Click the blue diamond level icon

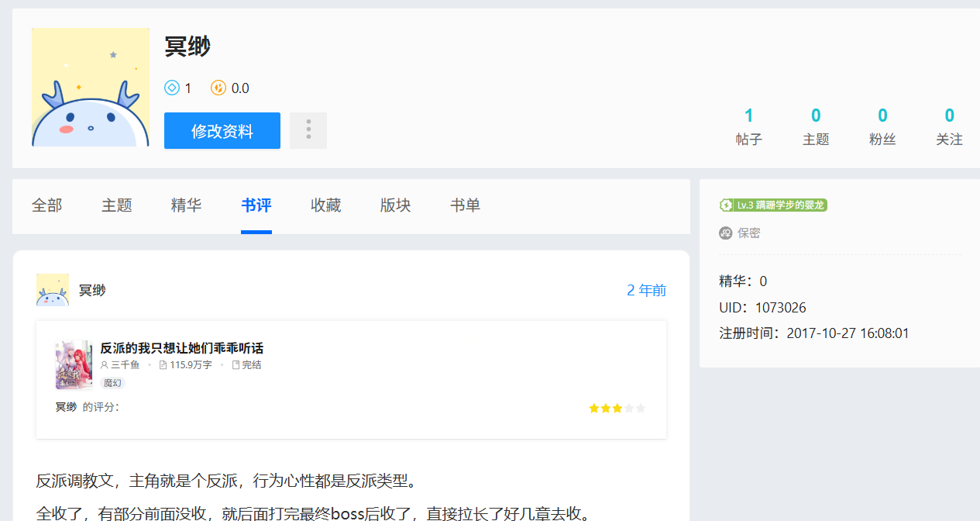tap(172, 88)
